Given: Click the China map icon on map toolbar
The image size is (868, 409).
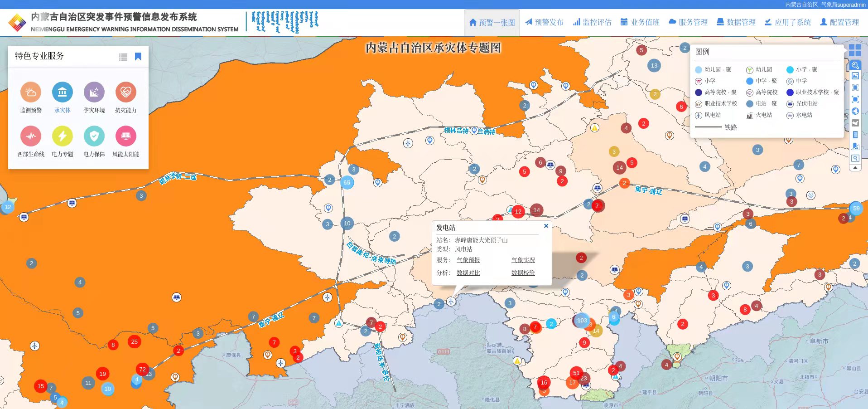Looking at the screenshot, I should (855, 123).
